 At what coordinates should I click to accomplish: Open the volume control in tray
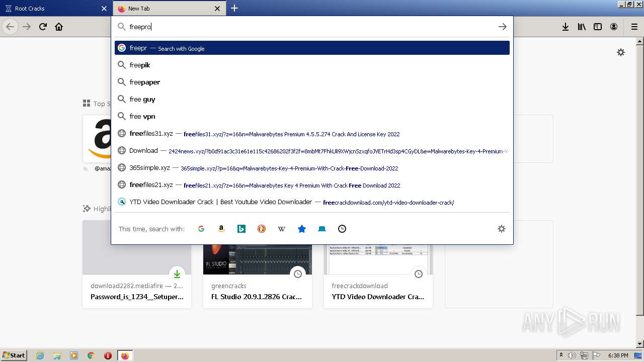pyautogui.click(x=572, y=355)
